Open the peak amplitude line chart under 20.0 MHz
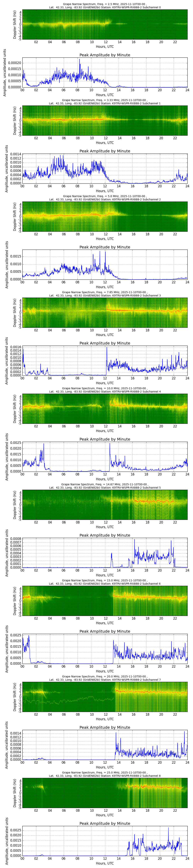The width and height of the screenshot is (193, 868). [105, 745]
